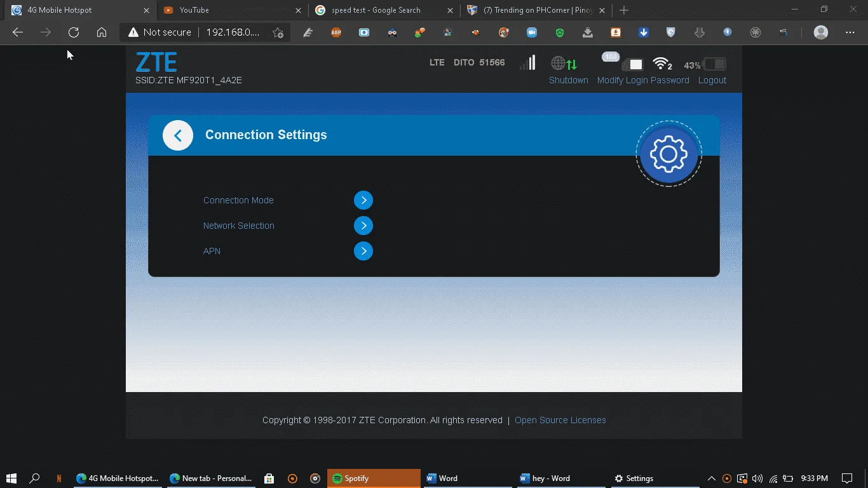Image resolution: width=868 pixels, height=488 pixels.
Task: Go to the browser home page
Action: tap(102, 32)
